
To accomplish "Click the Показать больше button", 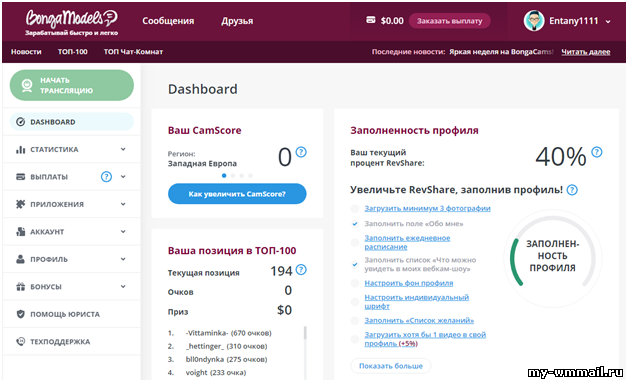I will [391, 366].
